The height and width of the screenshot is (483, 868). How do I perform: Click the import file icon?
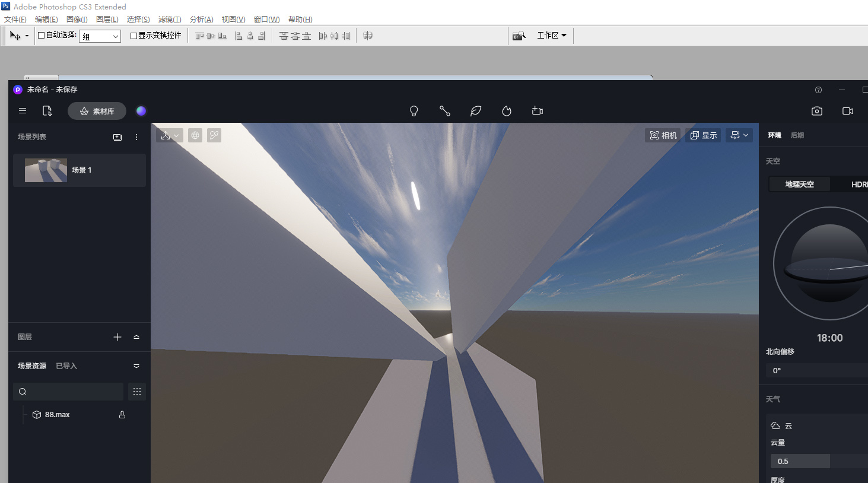tap(47, 111)
